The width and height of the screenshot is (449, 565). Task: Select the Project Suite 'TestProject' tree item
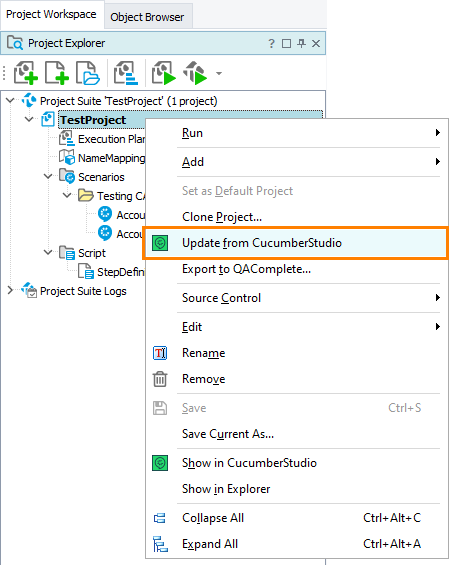[x=129, y=101]
